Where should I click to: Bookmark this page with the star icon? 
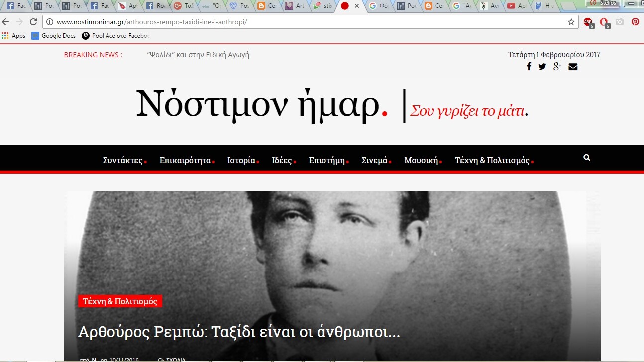pyautogui.click(x=571, y=22)
